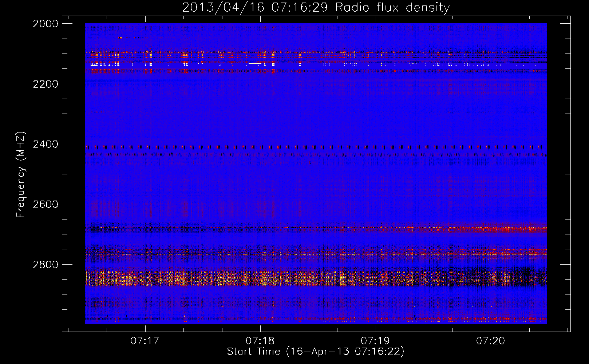This screenshot has width=589, height=364.
Task: Click the plot title "Radio flux density"
Action: point(392,8)
